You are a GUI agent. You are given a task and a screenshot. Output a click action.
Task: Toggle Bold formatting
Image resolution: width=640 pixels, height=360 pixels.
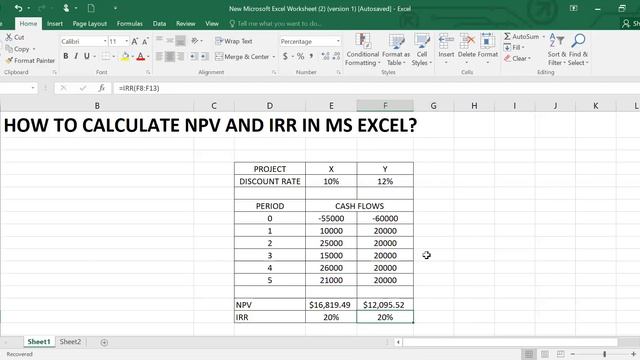pyautogui.click(x=66, y=56)
